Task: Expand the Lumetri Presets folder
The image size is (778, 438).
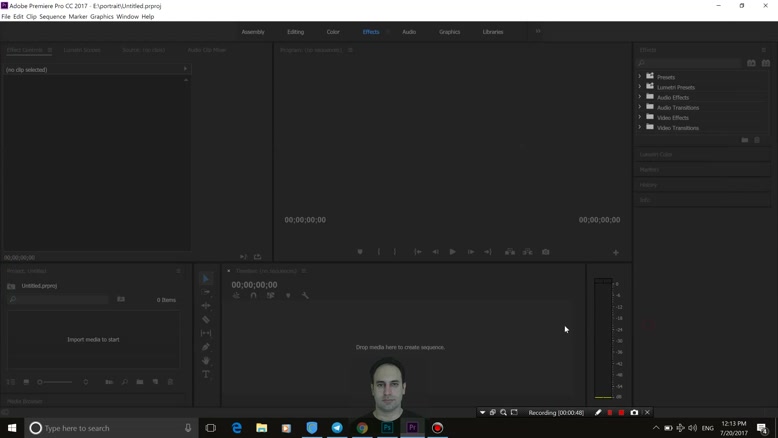Action: [x=640, y=87]
